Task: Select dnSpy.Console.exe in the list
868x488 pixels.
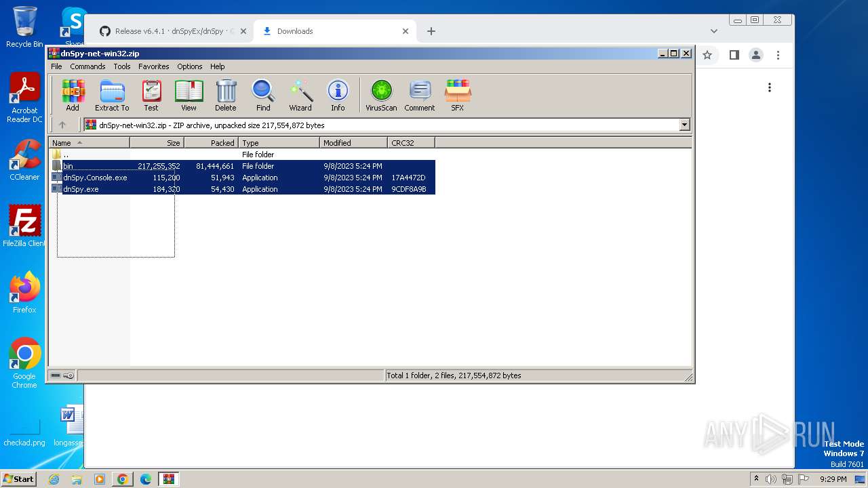Action: pyautogui.click(x=243, y=178)
